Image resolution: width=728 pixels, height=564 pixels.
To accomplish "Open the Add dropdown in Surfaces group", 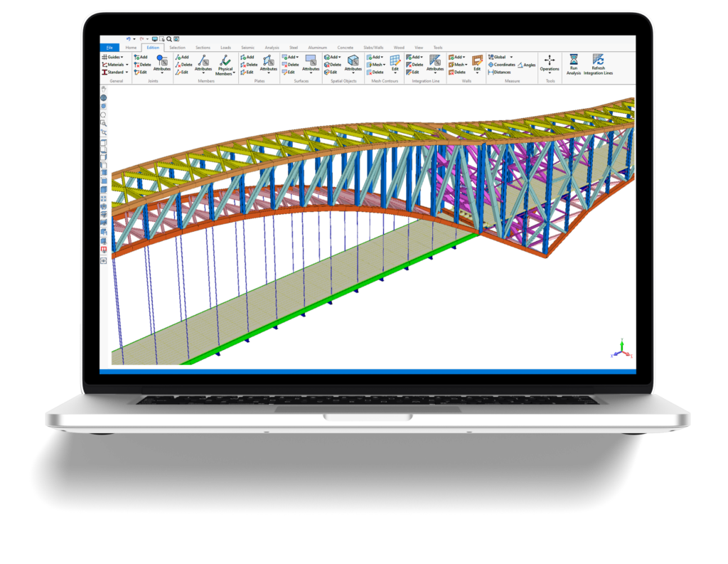I will click(291, 58).
